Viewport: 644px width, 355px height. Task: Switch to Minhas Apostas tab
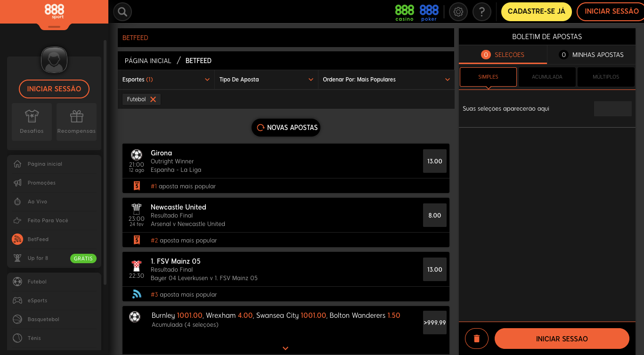pyautogui.click(x=591, y=55)
